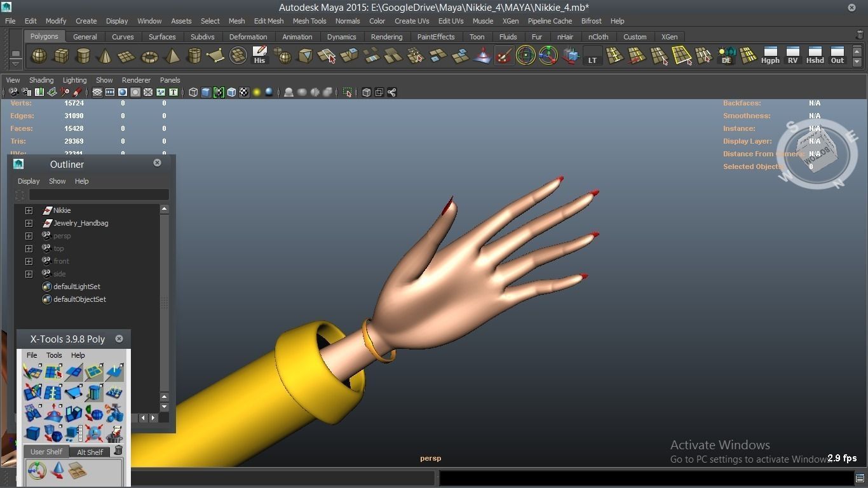Toggle smooth shade all in viewport

pyautogui.click(x=206, y=92)
